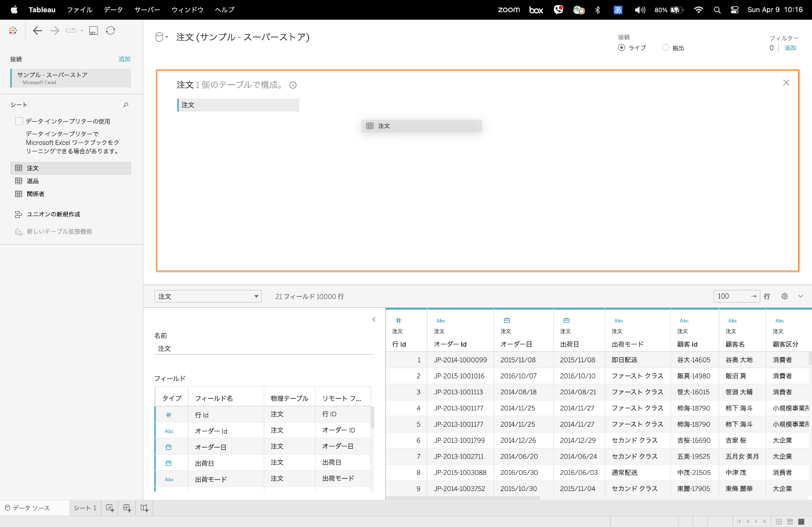Click the 顧客区分 column header
The width and height of the screenshot is (812, 527).
(x=785, y=344)
